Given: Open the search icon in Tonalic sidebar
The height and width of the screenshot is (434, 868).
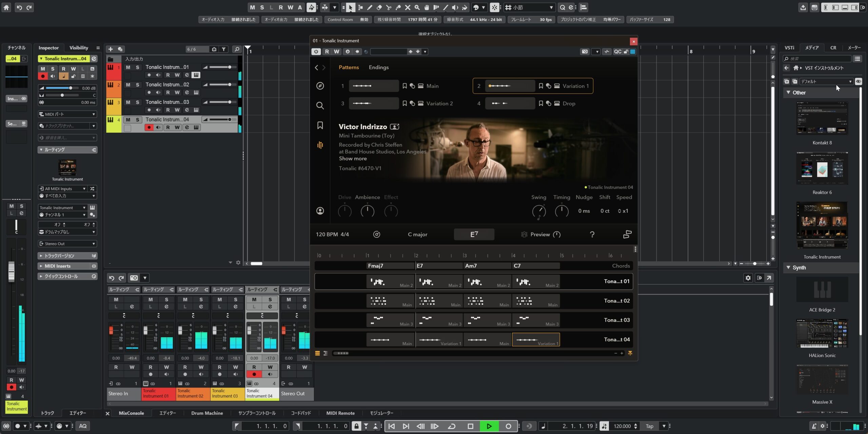Looking at the screenshot, I should 320,106.
